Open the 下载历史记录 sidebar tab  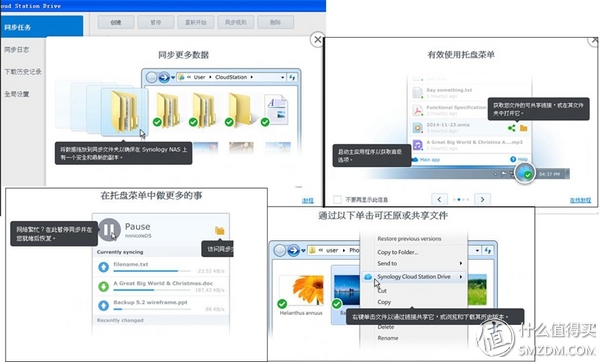click(x=23, y=72)
